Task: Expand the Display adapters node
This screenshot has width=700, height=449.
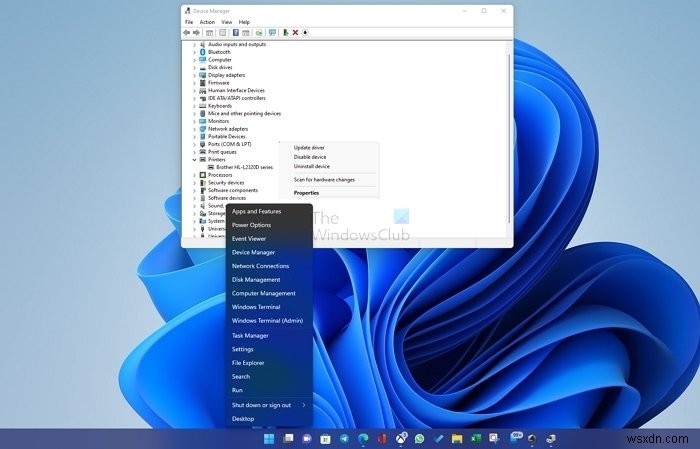Action: (x=194, y=75)
